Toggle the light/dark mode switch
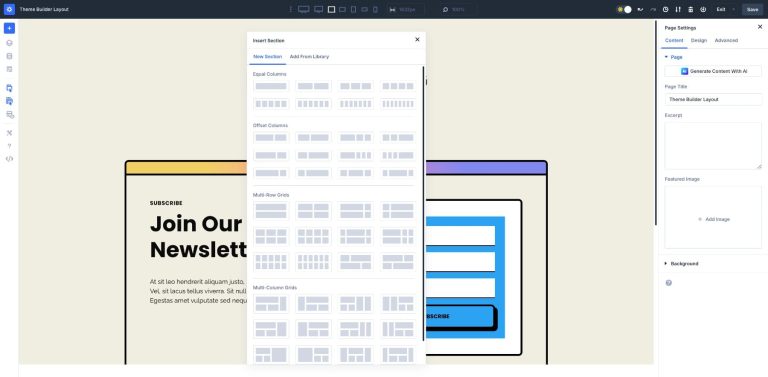Viewport: 768px width, 377px height. [624, 9]
